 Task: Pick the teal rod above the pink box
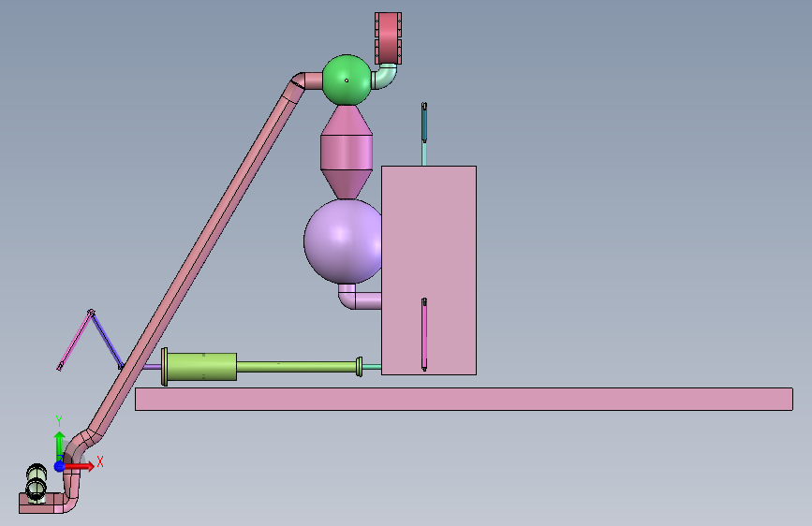(x=424, y=134)
